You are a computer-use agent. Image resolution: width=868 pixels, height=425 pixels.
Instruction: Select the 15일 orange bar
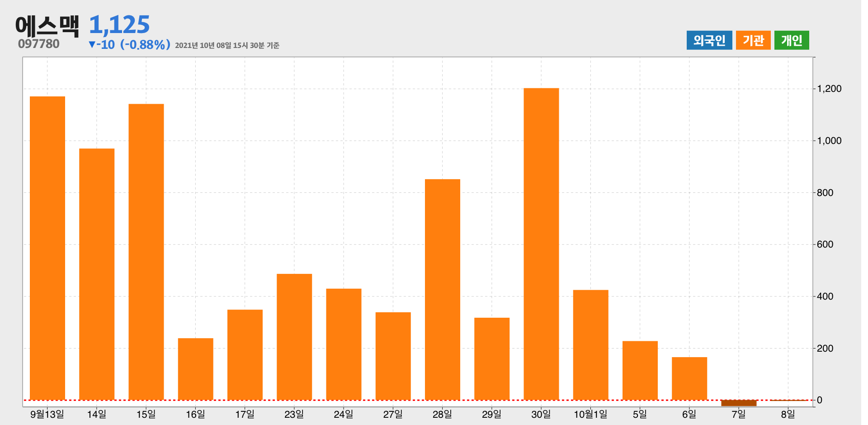click(x=146, y=252)
